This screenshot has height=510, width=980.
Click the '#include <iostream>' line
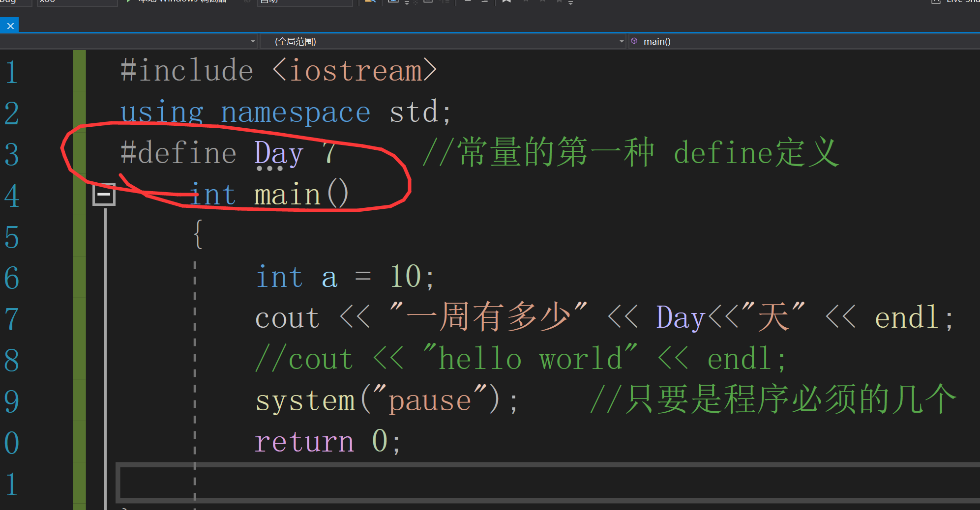click(278, 70)
